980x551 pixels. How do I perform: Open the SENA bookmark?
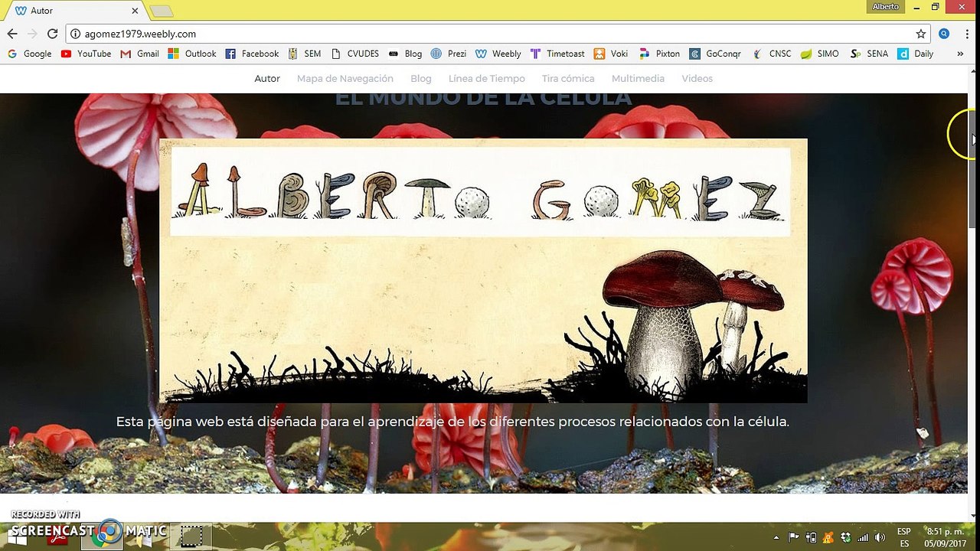pos(869,54)
